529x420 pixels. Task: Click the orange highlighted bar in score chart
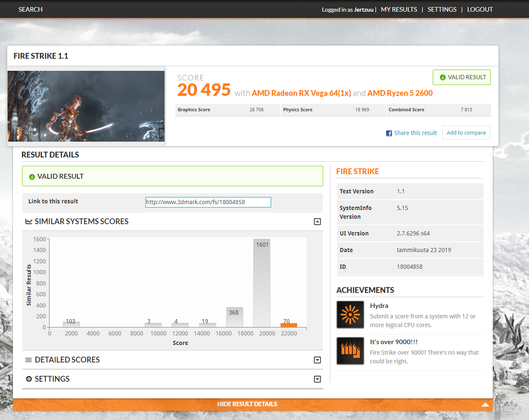point(289,325)
